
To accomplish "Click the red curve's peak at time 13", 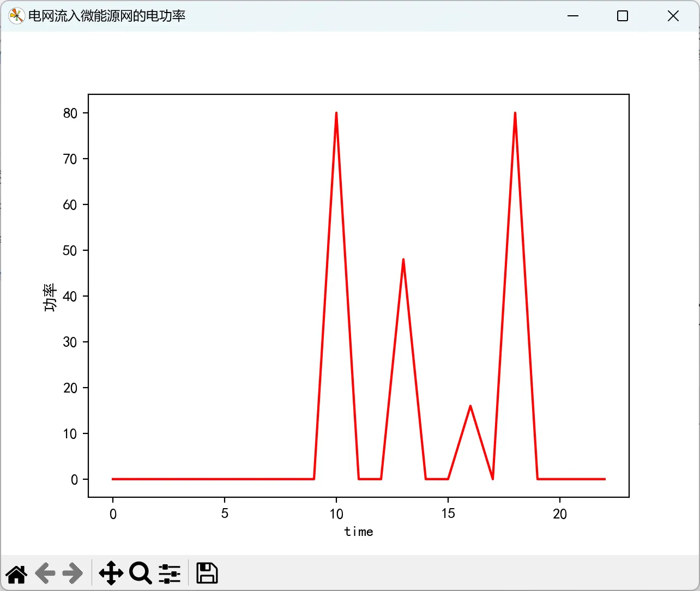I will [x=403, y=260].
